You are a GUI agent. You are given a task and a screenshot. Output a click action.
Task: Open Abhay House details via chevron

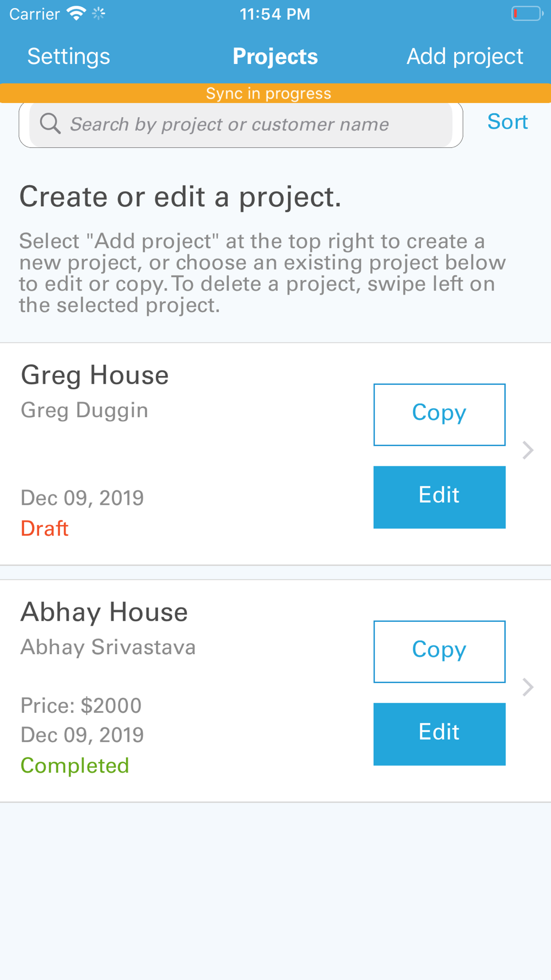coord(528,687)
